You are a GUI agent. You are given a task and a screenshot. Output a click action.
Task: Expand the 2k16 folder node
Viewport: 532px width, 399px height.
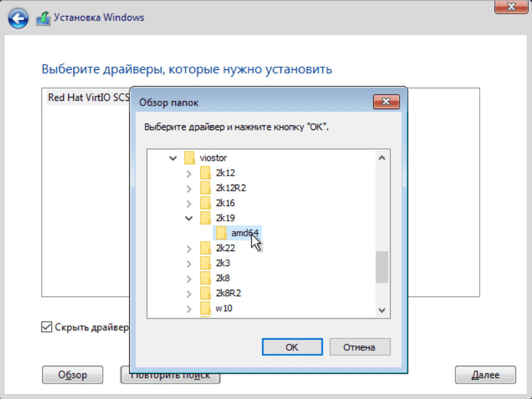(189, 204)
